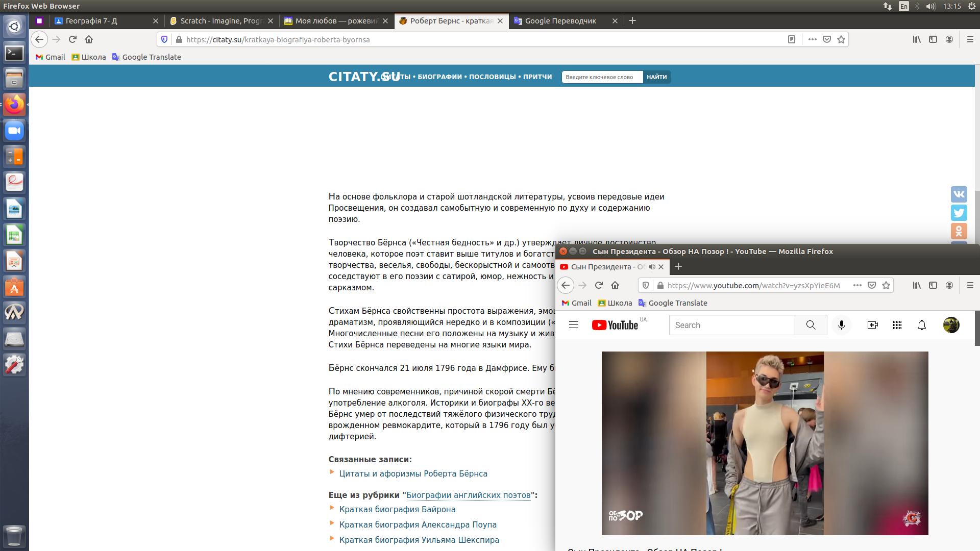This screenshot has width=980, height=551.
Task: Open YouTube hamburger guide menu
Action: click(574, 325)
